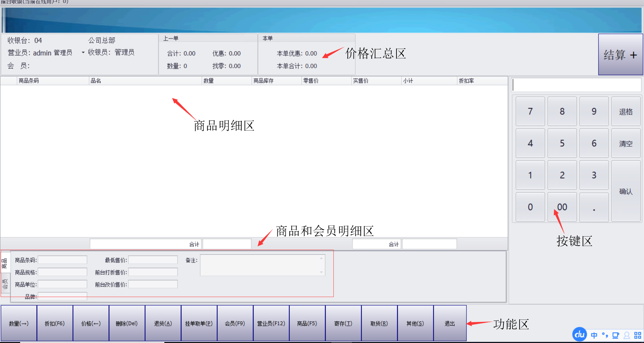Click the 商品单位 input field

pos(63,284)
